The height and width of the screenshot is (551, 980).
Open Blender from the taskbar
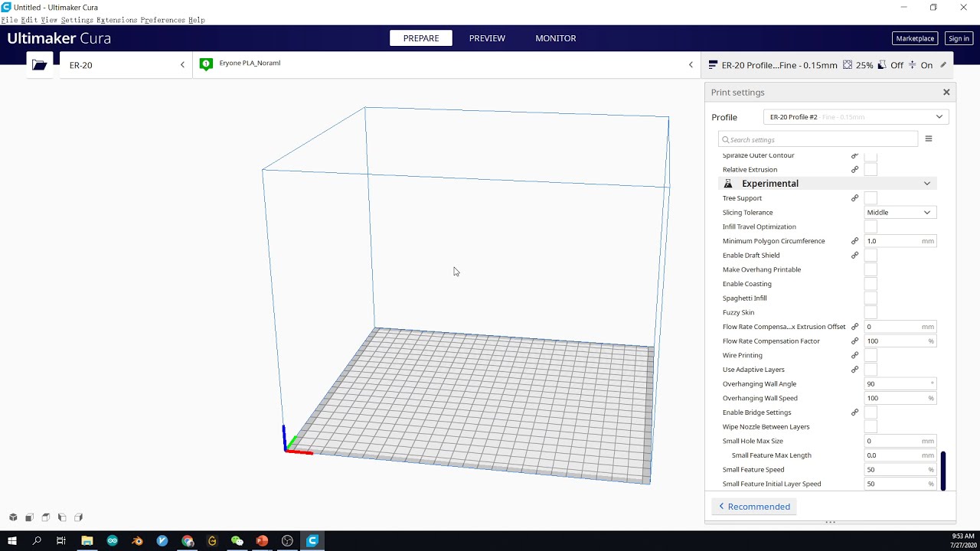pos(138,541)
